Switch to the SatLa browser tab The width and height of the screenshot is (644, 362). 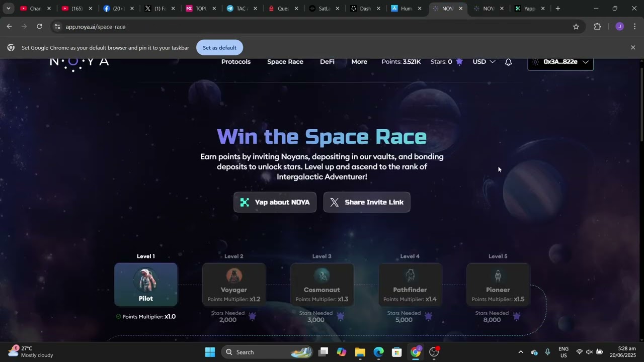point(324,9)
